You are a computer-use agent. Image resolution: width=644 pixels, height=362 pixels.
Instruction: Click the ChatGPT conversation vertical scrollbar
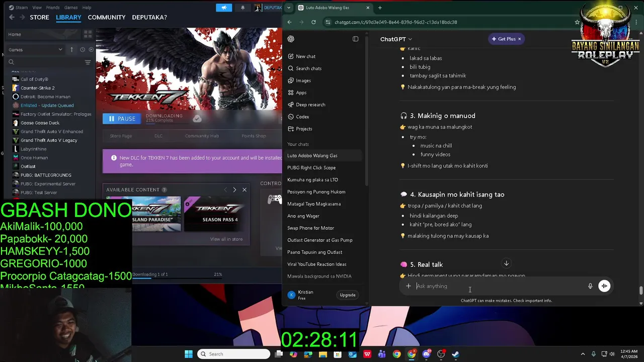(x=640, y=291)
